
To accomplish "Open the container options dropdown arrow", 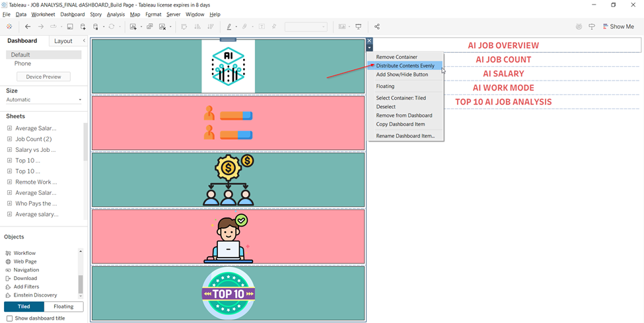I will (x=369, y=48).
